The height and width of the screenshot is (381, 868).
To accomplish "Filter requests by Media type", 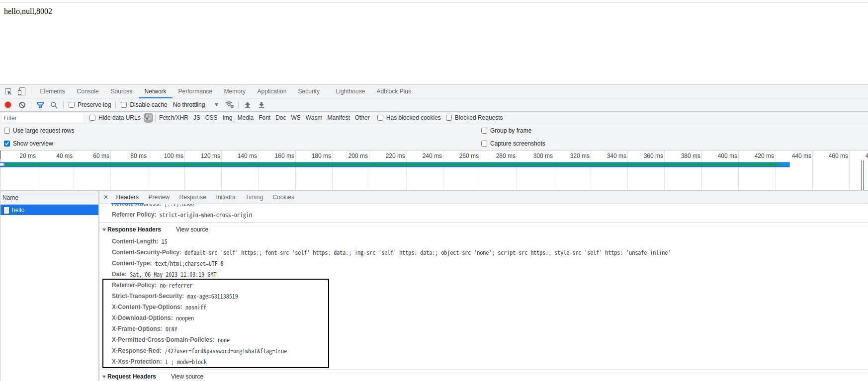I will [245, 118].
